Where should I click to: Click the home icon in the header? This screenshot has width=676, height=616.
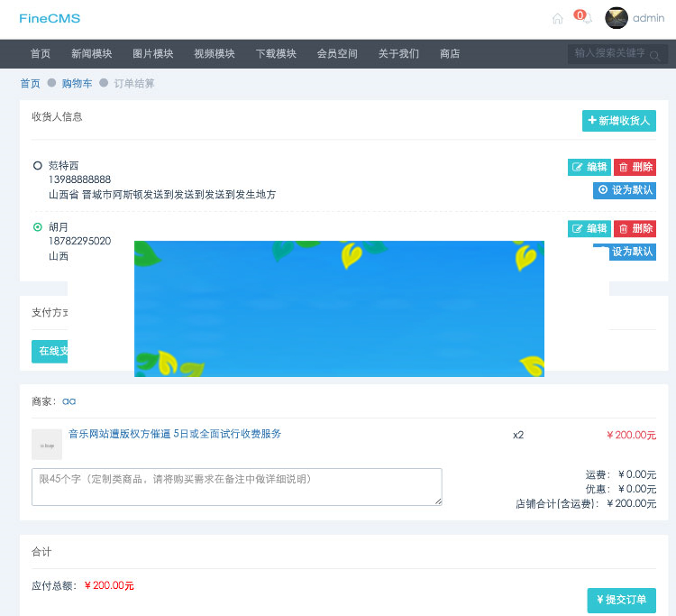click(557, 19)
